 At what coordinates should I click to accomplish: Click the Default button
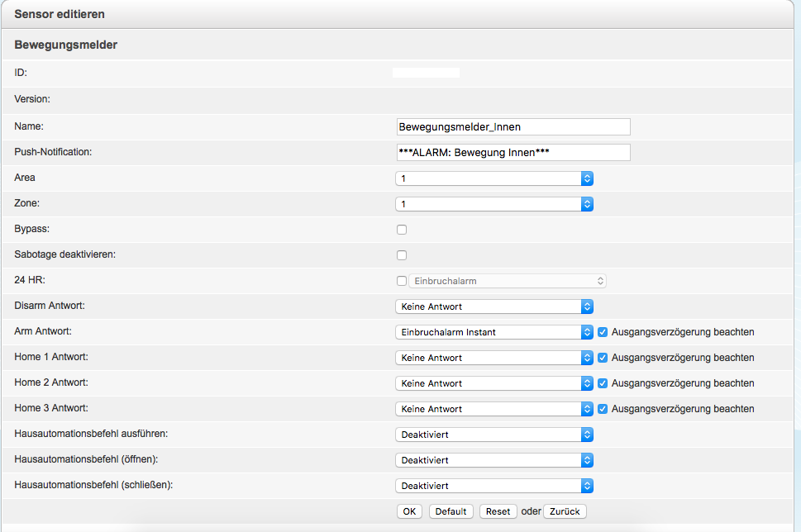click(451, 511)
